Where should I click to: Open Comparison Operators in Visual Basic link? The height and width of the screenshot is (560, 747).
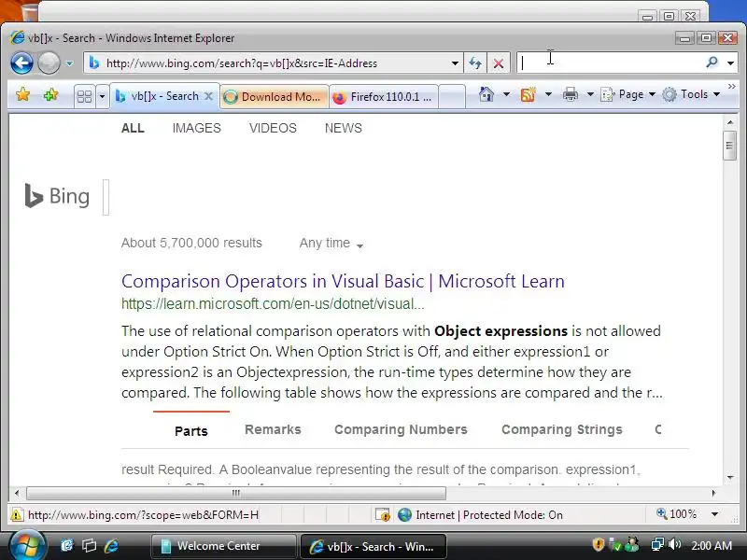pyautogui.click(x=343, y=281)
